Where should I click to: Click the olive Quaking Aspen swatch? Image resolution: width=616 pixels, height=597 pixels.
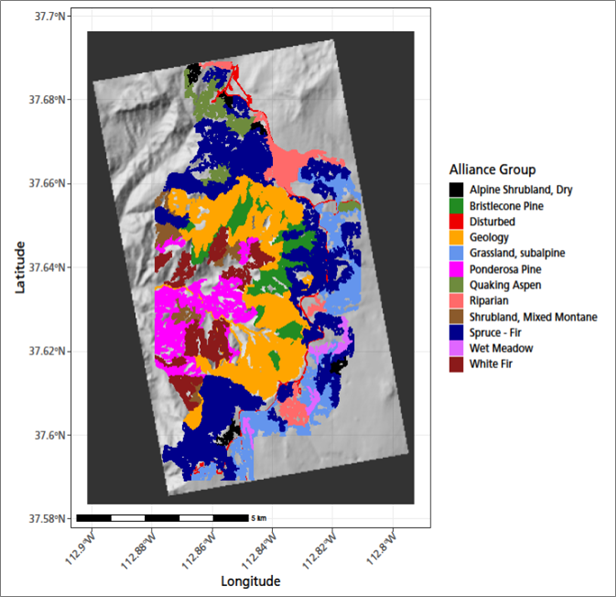coord(456,285)
